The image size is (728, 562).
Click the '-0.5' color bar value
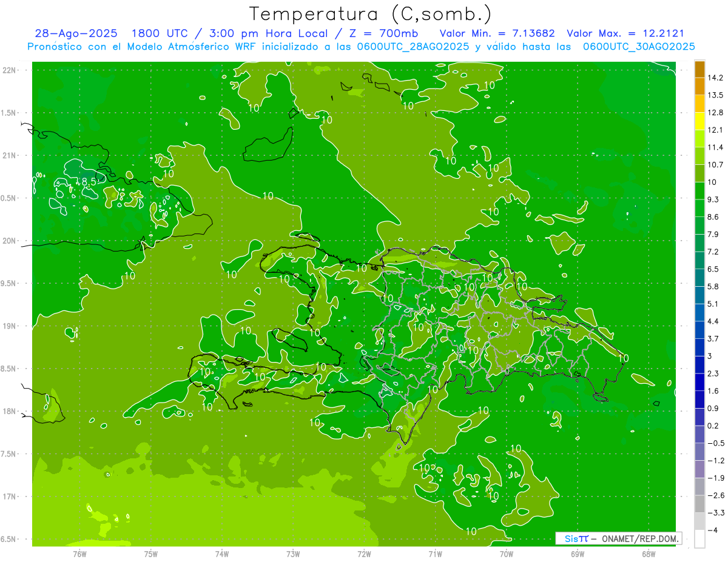[x=716, y=443]
